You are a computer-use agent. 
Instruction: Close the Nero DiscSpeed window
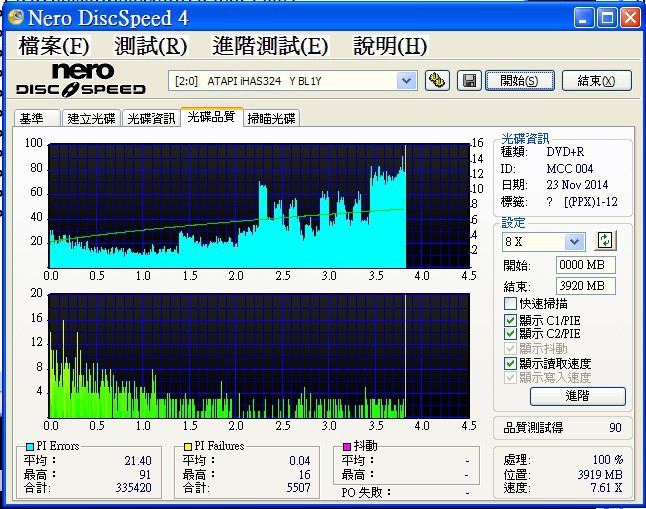tap(631, 18)
